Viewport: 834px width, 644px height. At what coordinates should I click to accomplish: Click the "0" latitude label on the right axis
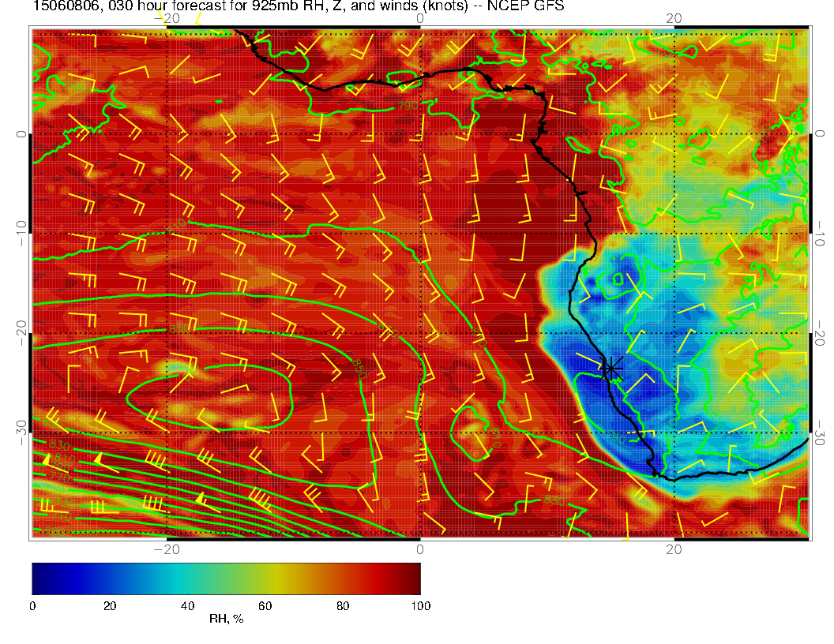point(819,134)
